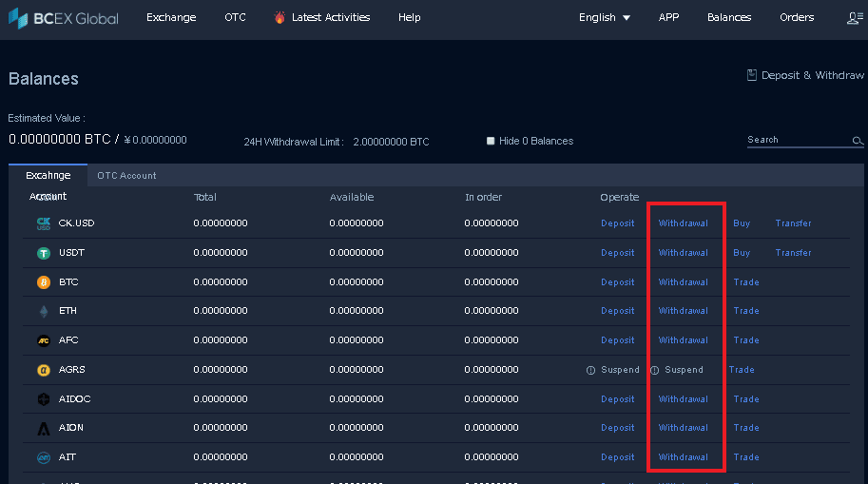Click Withdrawal for AION
This screenshot has height=484, width=868.
684,428
